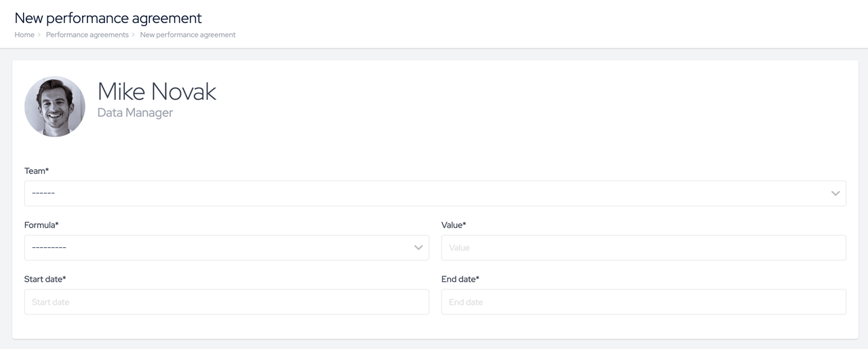Click the Data Manager job title
The width and height of the screenshot is (868, 349).
(x=135, y=113)
